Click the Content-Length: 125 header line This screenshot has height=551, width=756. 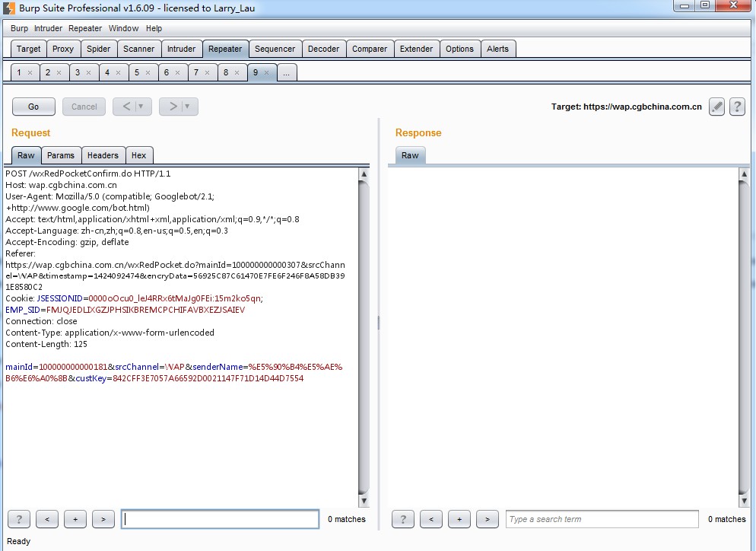coord(46,345)
